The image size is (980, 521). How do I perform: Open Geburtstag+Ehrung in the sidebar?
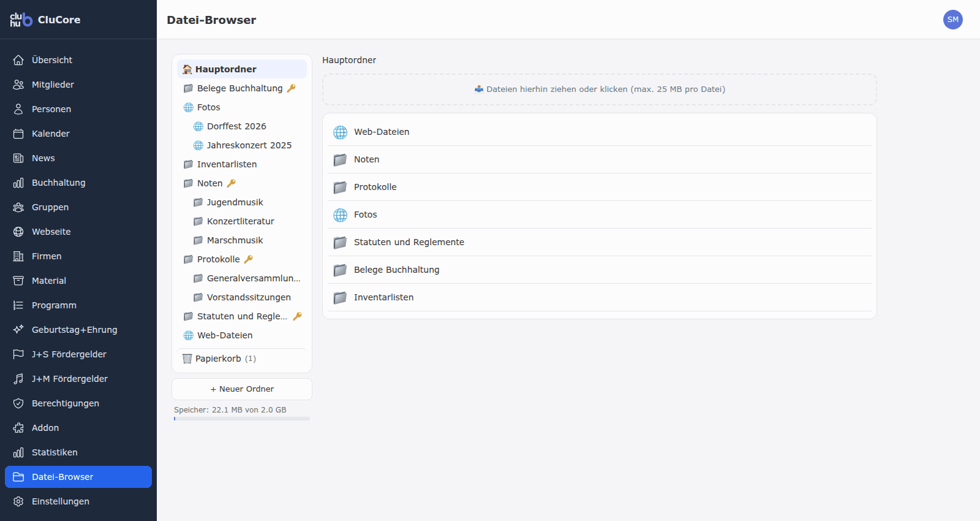[78, 330]
